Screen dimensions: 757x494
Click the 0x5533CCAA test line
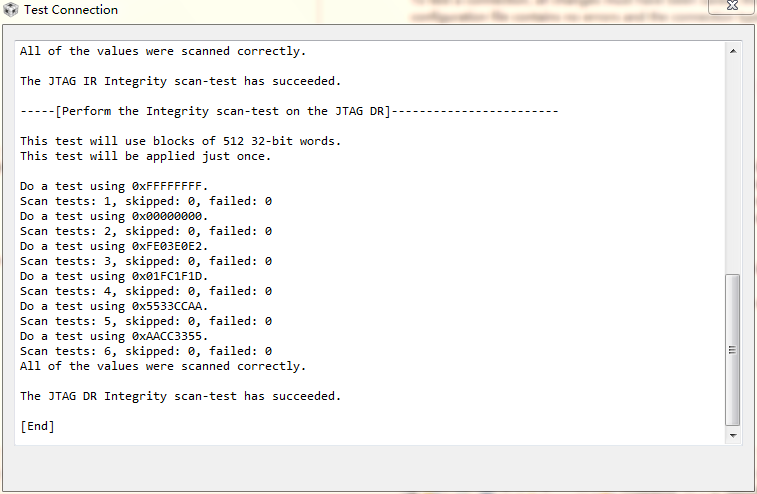point(113,306)
